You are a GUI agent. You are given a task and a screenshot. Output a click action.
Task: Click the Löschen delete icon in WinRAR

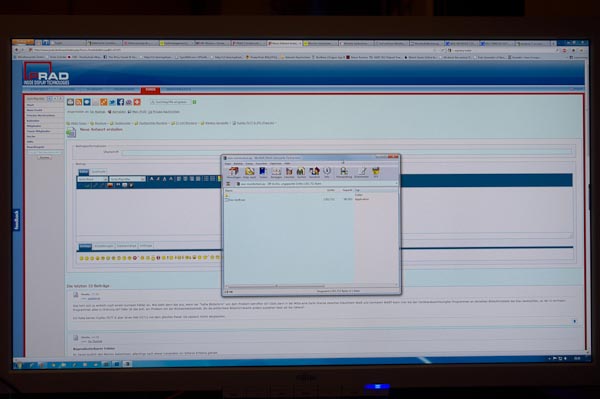click(289, 172)
